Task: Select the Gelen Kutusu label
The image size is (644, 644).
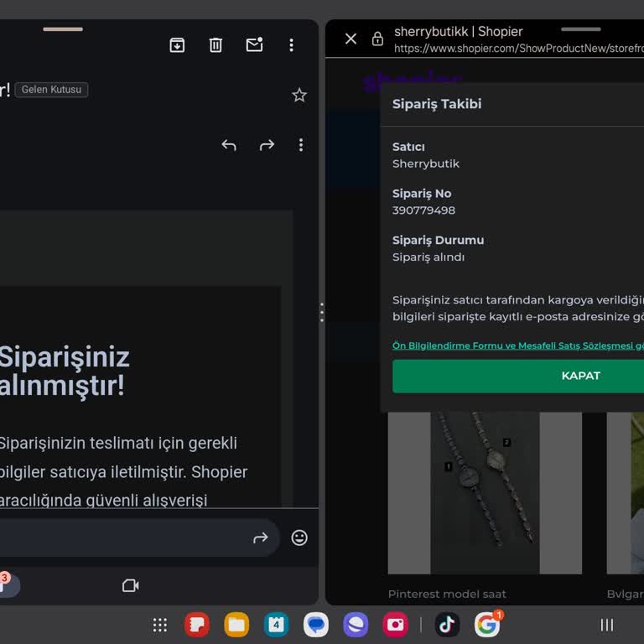Action: 51,90
